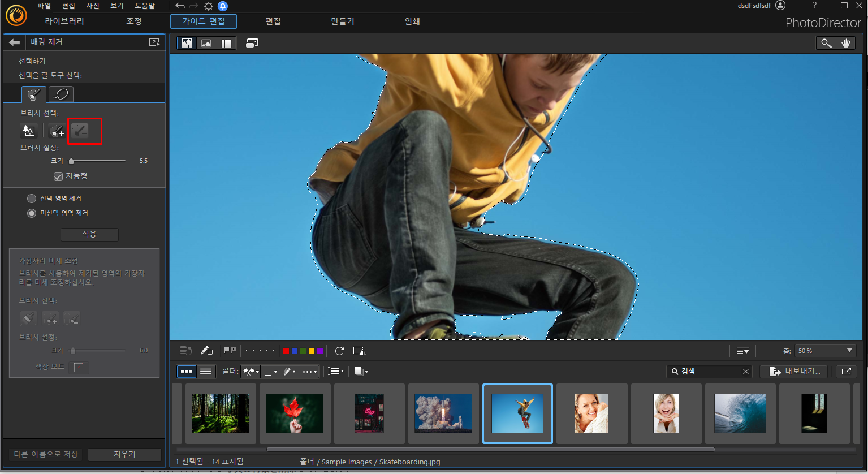
Task: Choose the add-to-selection brush
Action: pyautogui.click(x=57, y=131)
